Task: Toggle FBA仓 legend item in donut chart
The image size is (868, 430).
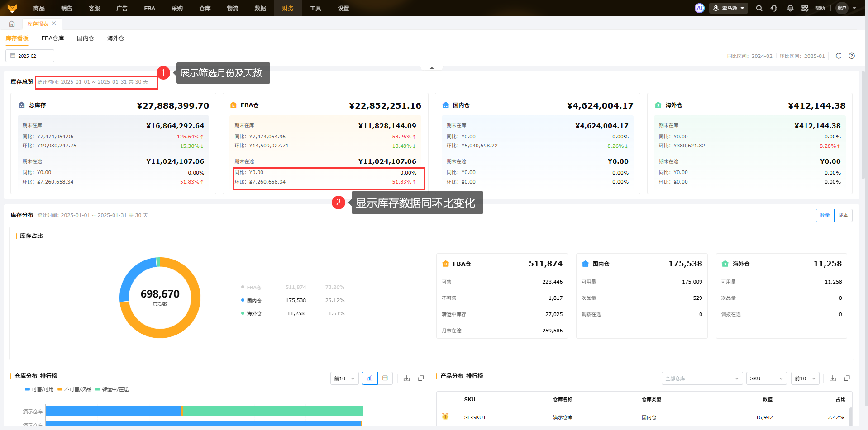Action: [253, 288]
